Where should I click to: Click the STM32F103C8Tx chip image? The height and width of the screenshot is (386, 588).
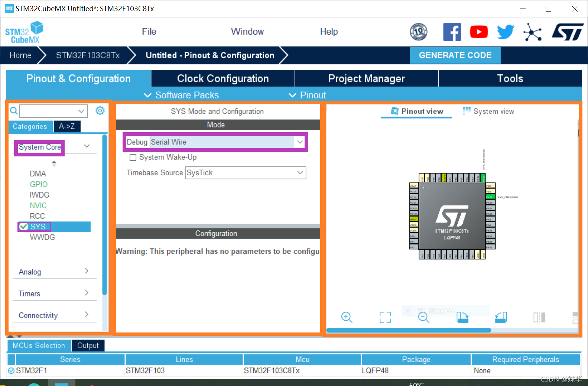pos(452,216)
